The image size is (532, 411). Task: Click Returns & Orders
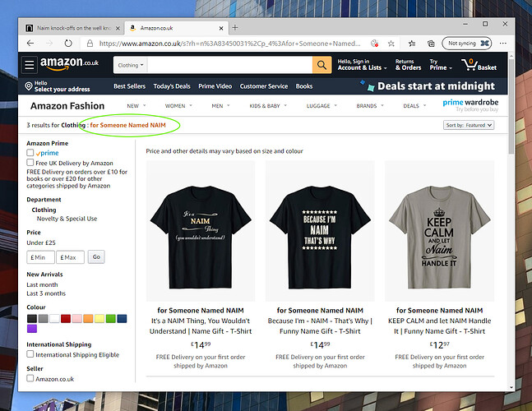point(408,64)
